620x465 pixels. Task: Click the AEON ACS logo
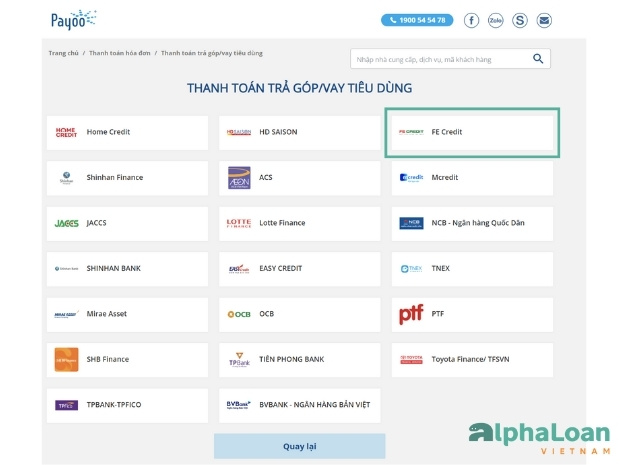click(239, 178)
